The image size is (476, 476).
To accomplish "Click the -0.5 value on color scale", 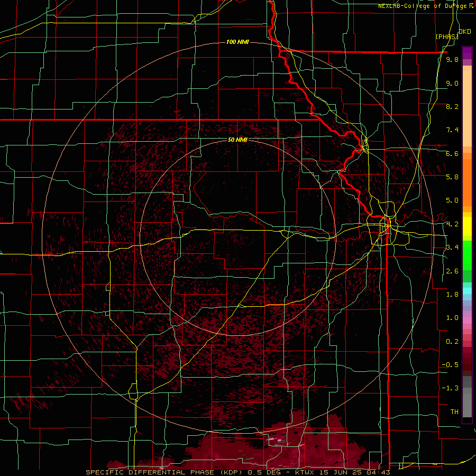I will coord(450,365).
